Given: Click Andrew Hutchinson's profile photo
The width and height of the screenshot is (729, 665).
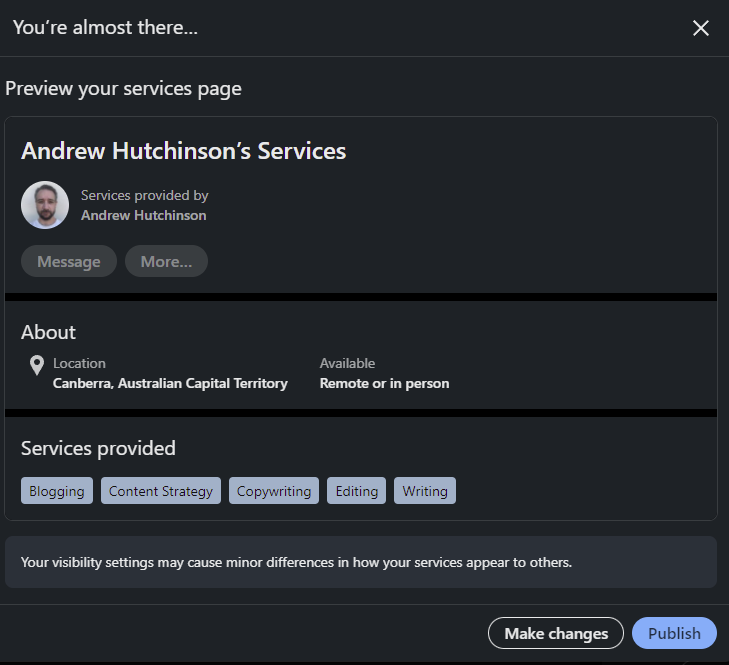Looking at the screenshot, I should click(x=45, y=205).
